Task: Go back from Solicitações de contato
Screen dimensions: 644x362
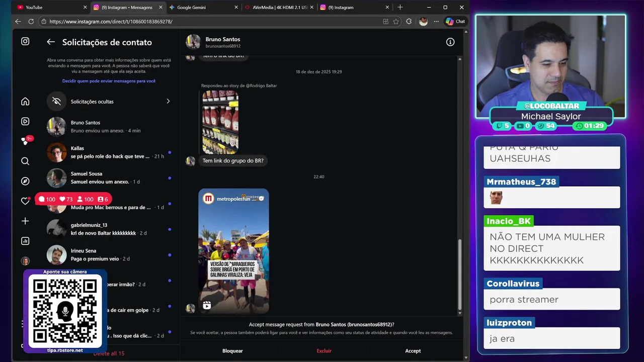Action: click(51, 42)
